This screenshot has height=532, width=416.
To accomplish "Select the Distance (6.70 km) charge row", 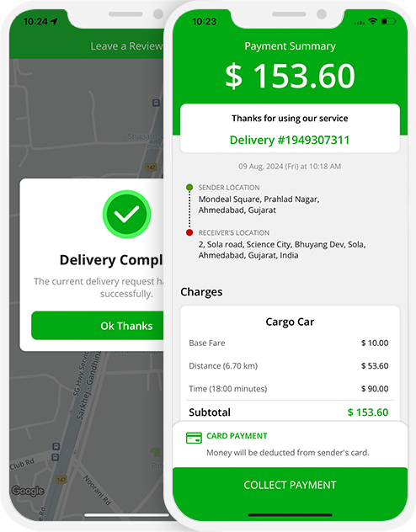I will tap(289, 365).
